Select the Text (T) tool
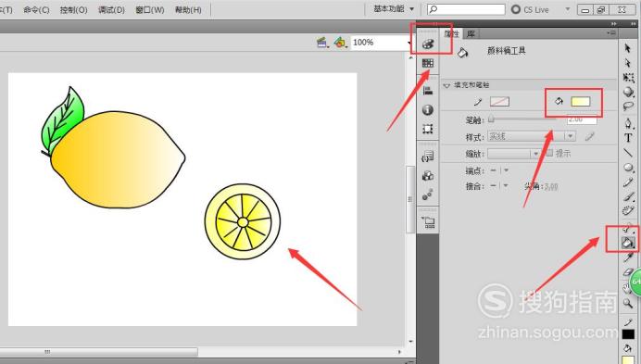This screenshot has height=364, width=641. 628,138
